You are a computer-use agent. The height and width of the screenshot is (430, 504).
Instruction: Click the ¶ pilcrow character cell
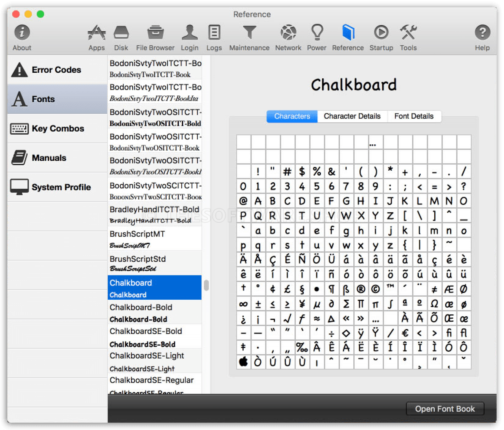331,289
